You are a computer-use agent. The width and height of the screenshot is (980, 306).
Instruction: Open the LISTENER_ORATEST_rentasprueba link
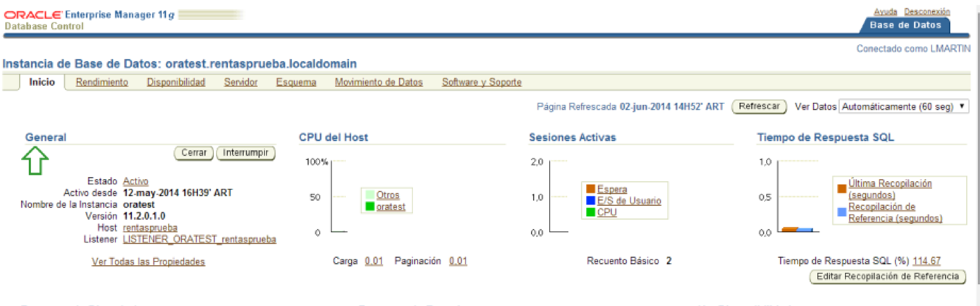point(199,239)
